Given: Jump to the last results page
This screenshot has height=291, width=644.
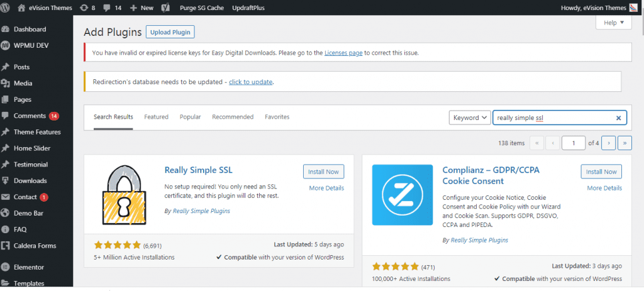Looking at the screenshot, I should coord(625,143).
